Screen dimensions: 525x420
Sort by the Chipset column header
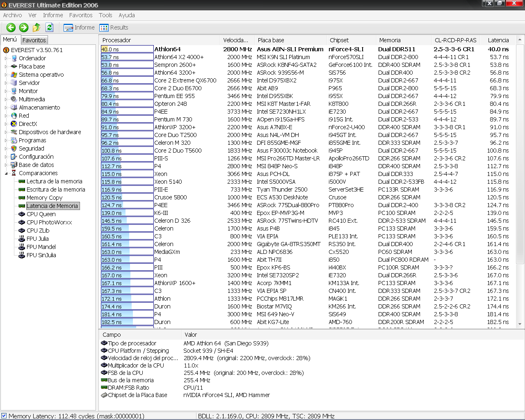351,40
